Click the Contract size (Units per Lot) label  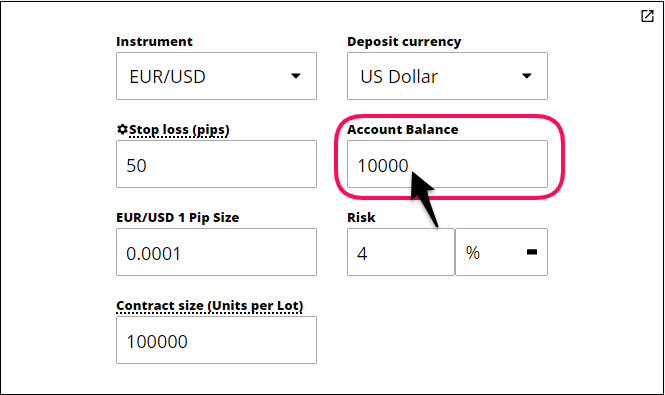tap(210, 306)
